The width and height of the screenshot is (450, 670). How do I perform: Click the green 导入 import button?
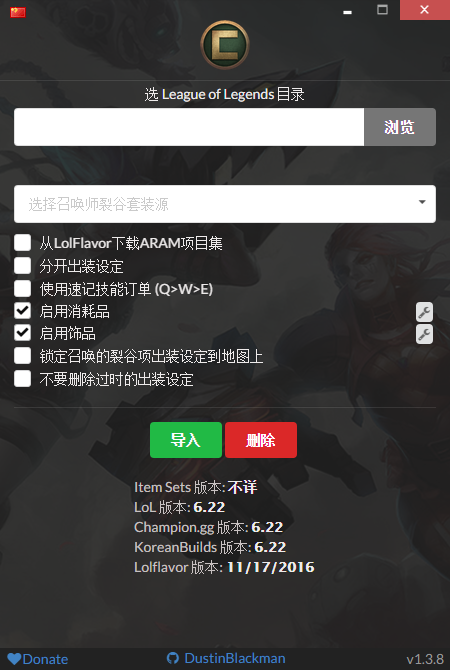pos(186,440)
